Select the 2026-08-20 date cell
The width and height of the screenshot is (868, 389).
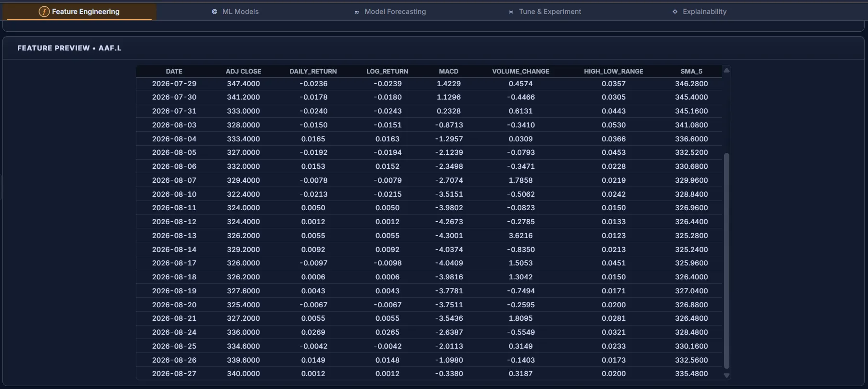click(174, 305)
